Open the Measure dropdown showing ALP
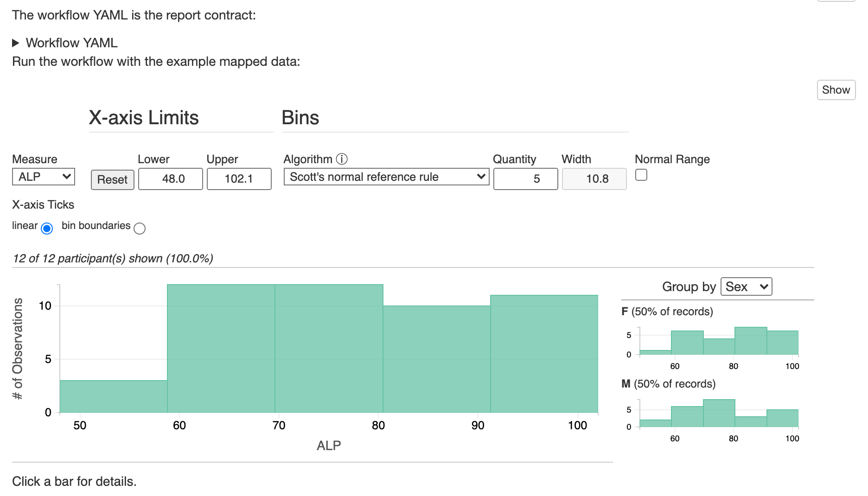Viewport: 868px width, 496px height. (x=44, y=177)
